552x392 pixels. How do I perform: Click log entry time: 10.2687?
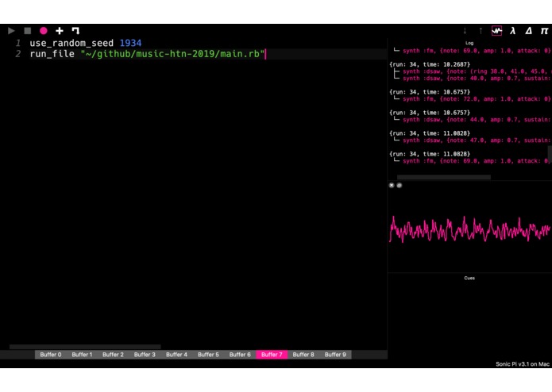430,64
